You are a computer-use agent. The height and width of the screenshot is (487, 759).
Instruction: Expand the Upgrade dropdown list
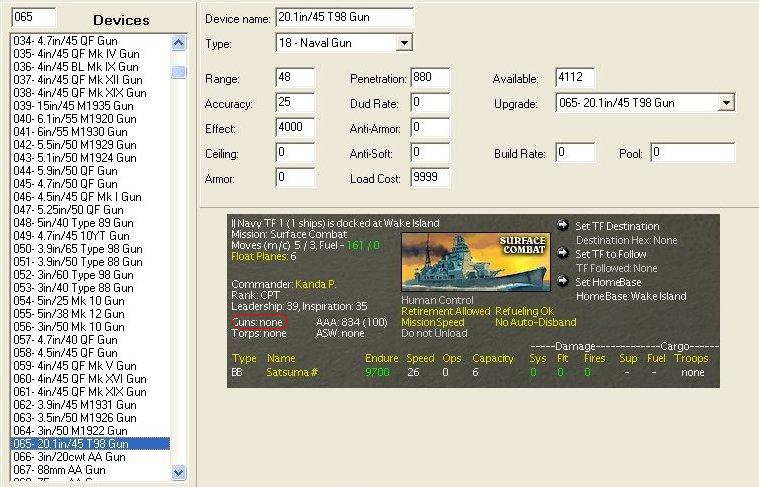(726, 103)
